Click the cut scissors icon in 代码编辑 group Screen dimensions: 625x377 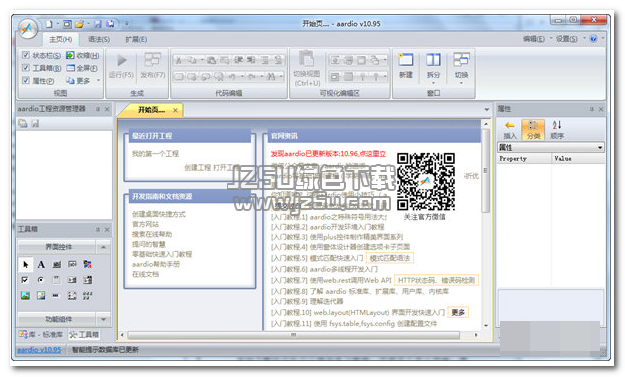179,60
